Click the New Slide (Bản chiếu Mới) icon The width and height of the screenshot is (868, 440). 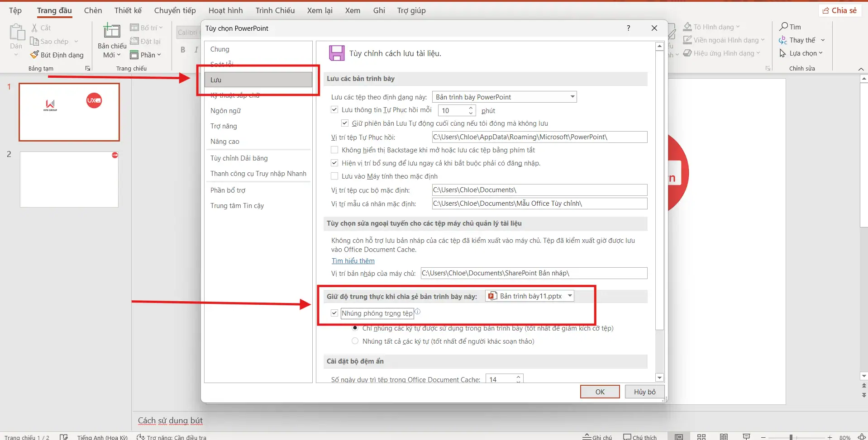[112, 31]
